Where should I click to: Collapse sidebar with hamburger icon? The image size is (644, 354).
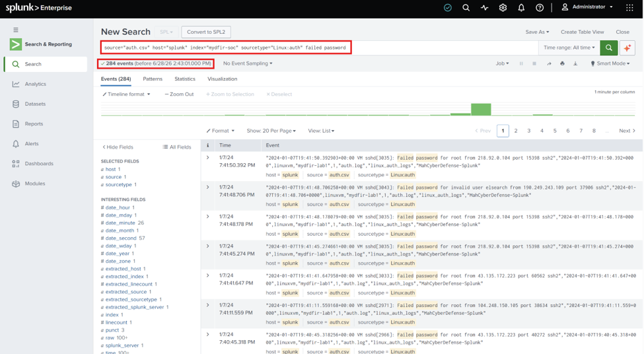tap(16, 30)
